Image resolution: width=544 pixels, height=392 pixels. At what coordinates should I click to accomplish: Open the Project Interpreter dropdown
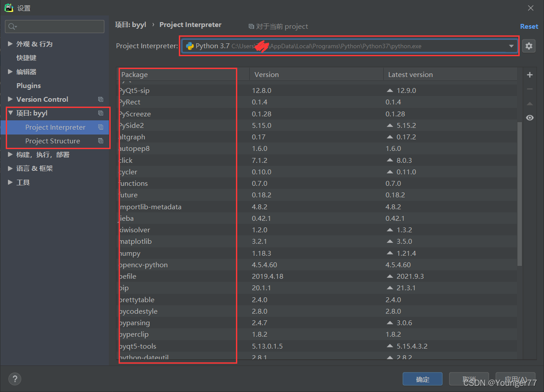pyautogui.click(x=511, y=46)
